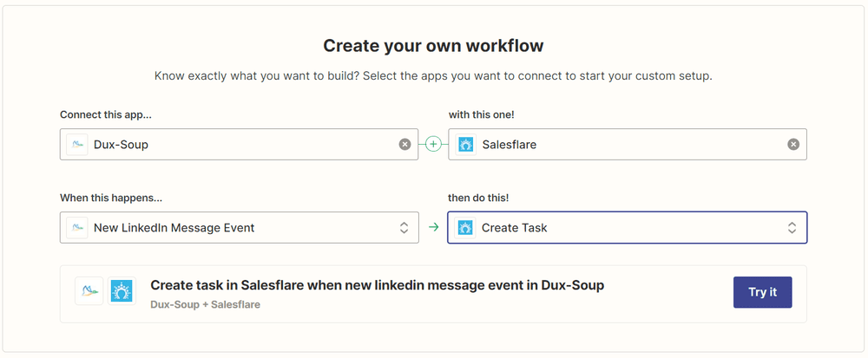Open the New LinkedIn Message Event trigger dropdown
Viewport: 868px width, 358px height.
pos(240,228)
